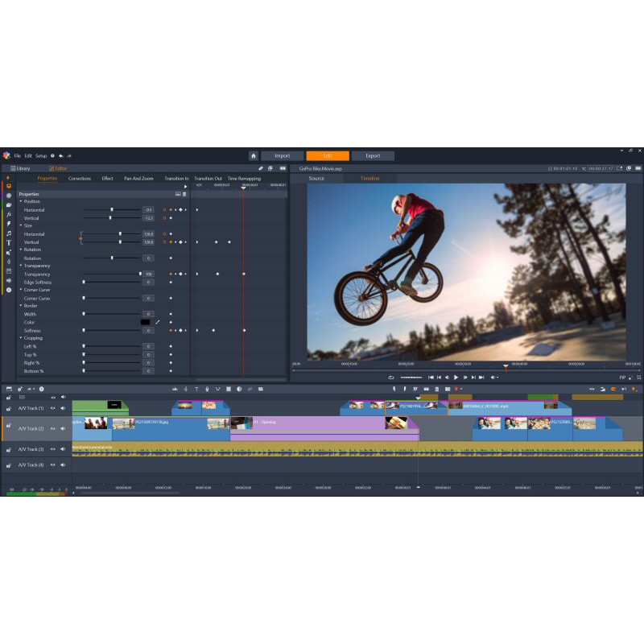Screen dimensions: 644x644
Task: Click the loop playback icon
Action: tap(391, 377)
